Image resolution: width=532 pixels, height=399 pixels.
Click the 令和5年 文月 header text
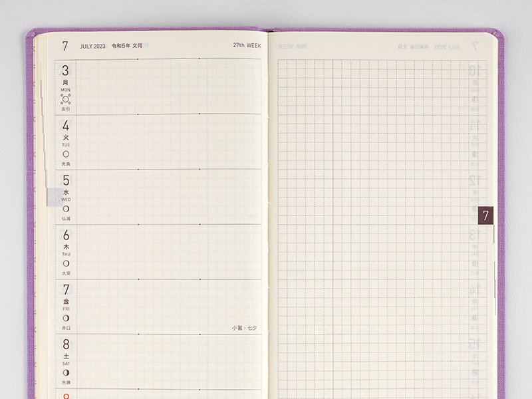coord(128,47)
